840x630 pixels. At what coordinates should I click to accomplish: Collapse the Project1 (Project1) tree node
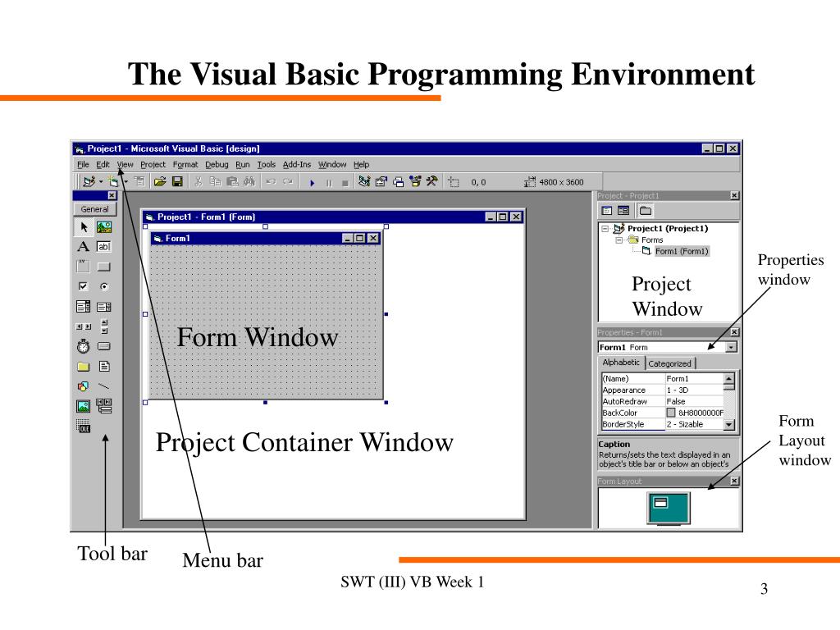pos(605,229)
